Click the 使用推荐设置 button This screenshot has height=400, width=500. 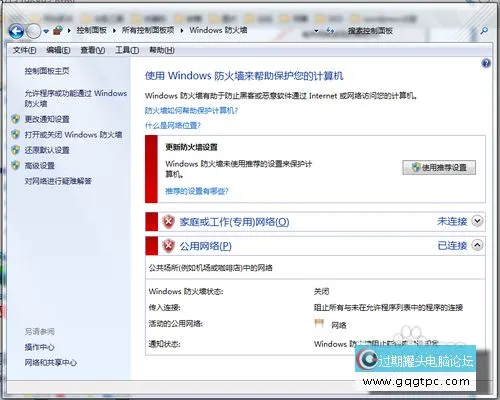point(439,167)
